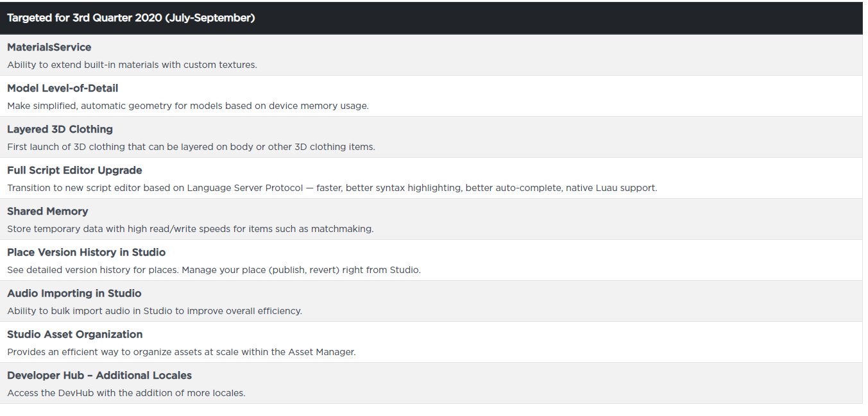Open the Studio Asset Organization heading
Viewport: 868px width, 416px height.
75,335
